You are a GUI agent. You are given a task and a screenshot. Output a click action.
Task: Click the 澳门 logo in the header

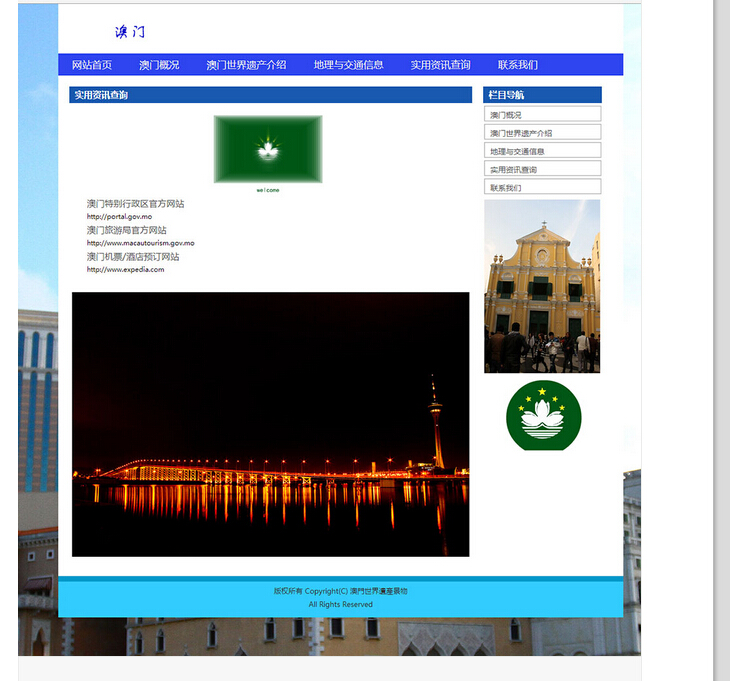coord(130,32)
